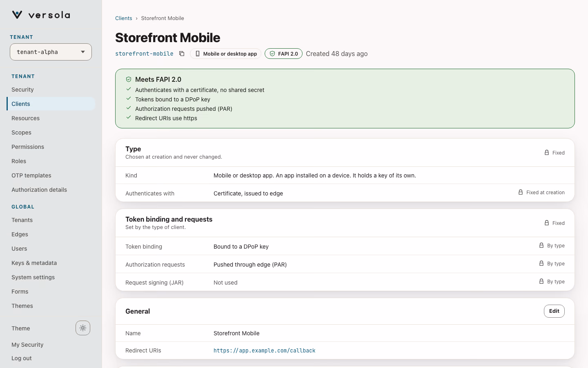Click lock icon on Request signing row
Image resolution: width=588 pixels, height=368 pixels.
pyautogui.click(x=541, y=281)
